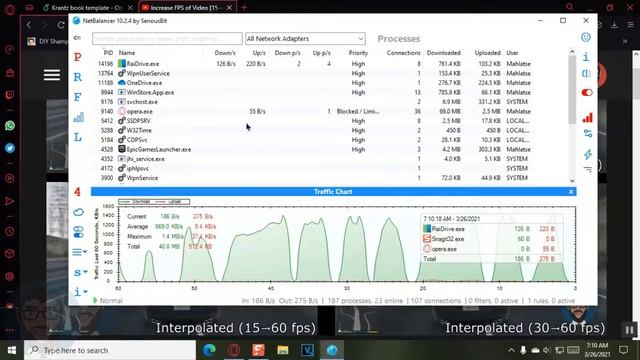Click the red number 4 icon in sidebar
This screenshot has width=640, height=360.
click(x=77, y=191)
